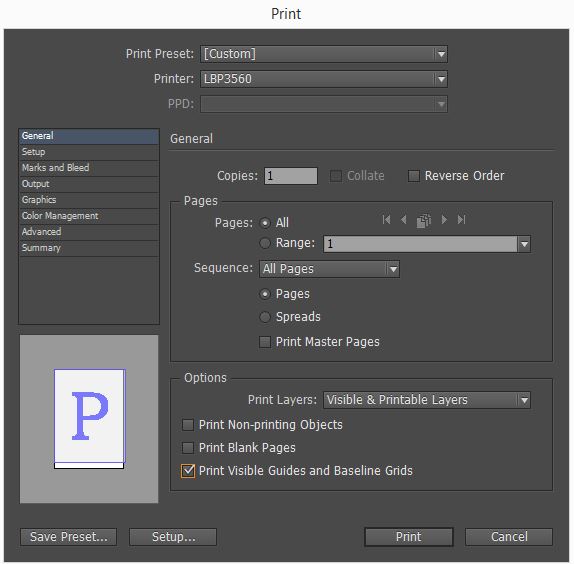574x564 pixels.
Task: Open the Print Preset dropdown
Action: tap(324, 54)
